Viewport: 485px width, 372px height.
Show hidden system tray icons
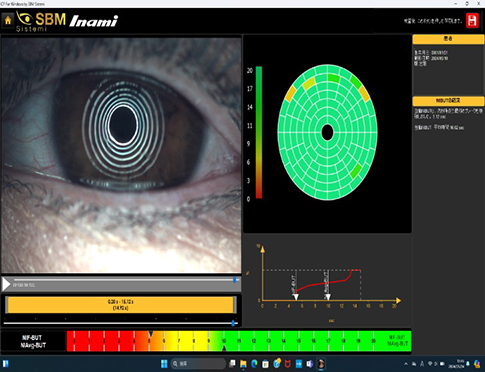(x=406, y=364)
